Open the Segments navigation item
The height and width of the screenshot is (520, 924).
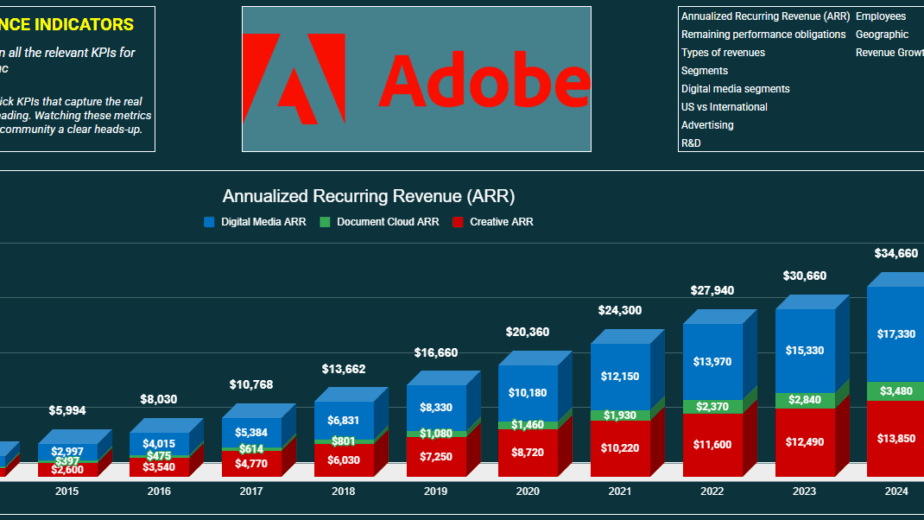(704, 71)
